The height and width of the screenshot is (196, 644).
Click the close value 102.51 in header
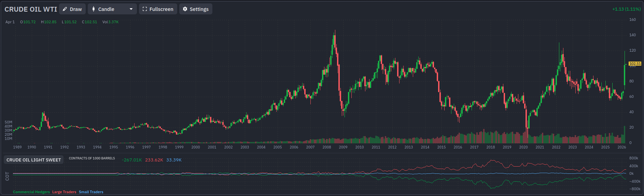tap(91, 22)
